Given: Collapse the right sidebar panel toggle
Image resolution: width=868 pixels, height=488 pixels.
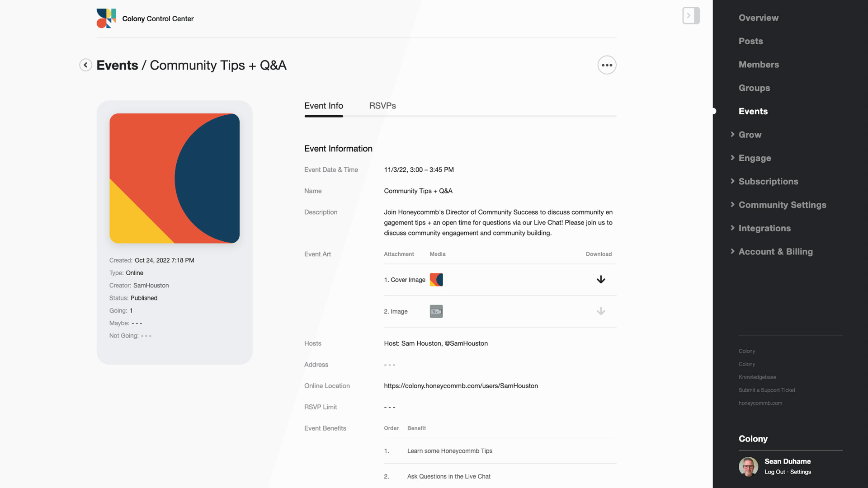Looking at the screenshot, I should pos(690,16).
